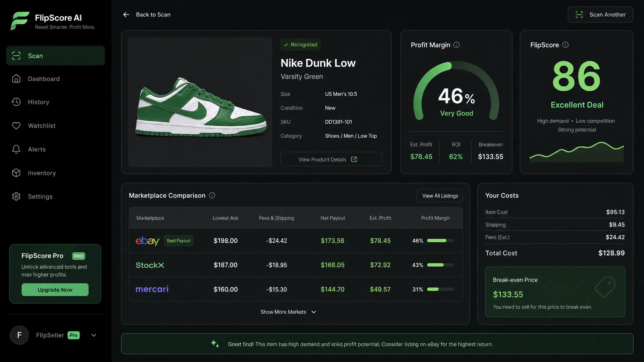The height and width of the screenshot is (362, 644).
Task: Click the Nike Dunk Low shoe image
Action: (x=200, y=102)
